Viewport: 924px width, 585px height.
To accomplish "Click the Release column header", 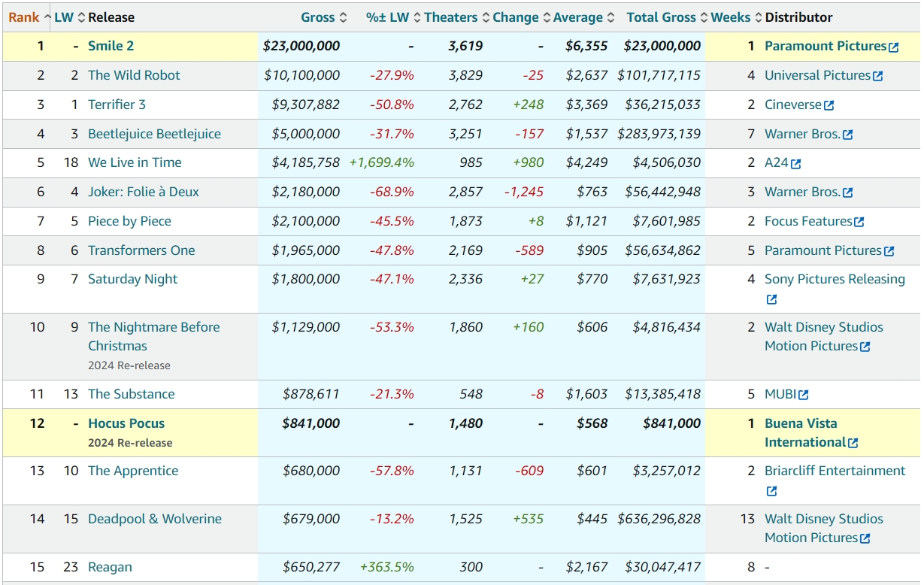I will point(111,17).
